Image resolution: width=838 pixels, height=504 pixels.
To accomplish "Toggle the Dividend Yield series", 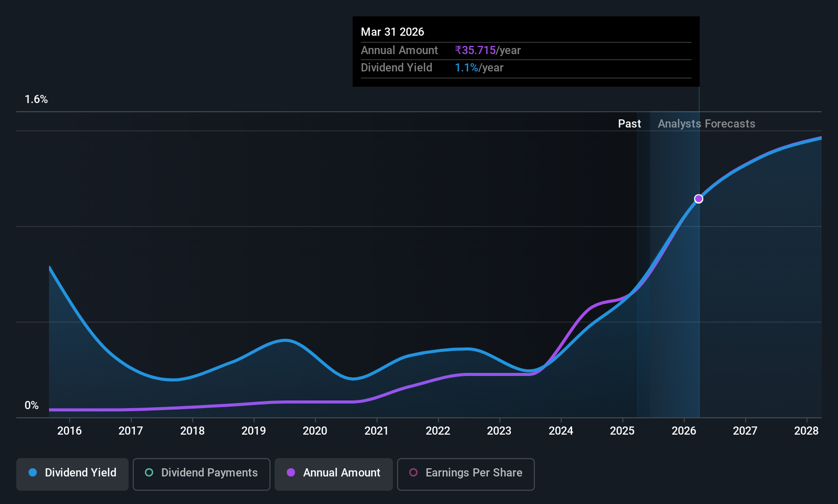I will pyautogui.click(x=72, y=474).
